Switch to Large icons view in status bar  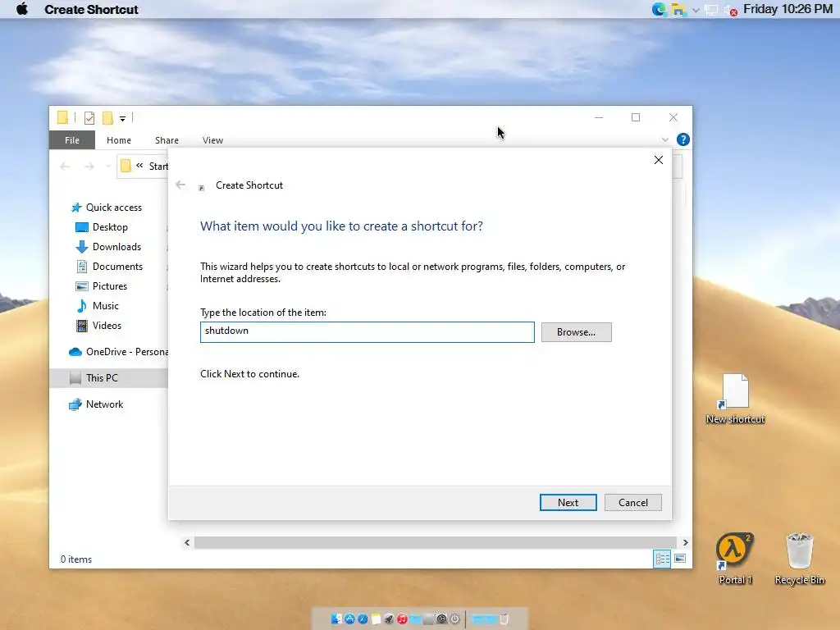tap(680, 559)
